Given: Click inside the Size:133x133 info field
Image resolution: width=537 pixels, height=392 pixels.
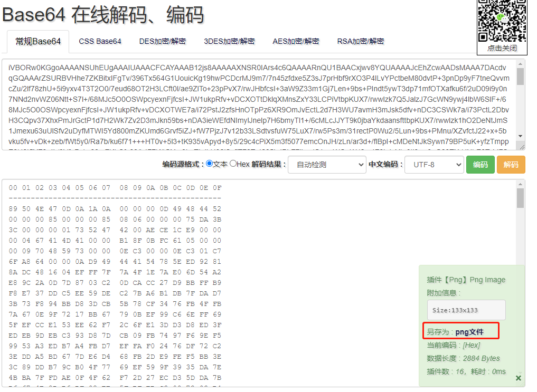Looking at the screenshot, I should [x=466, y=310].
